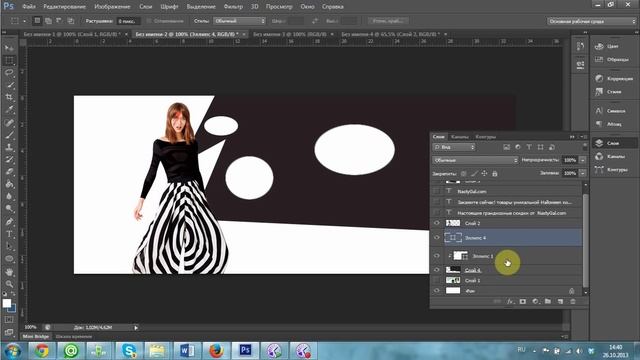Viewport: 640px width, 360px height.
Task: Hide the Слой 2 layer
Action: tap(437, 223)
